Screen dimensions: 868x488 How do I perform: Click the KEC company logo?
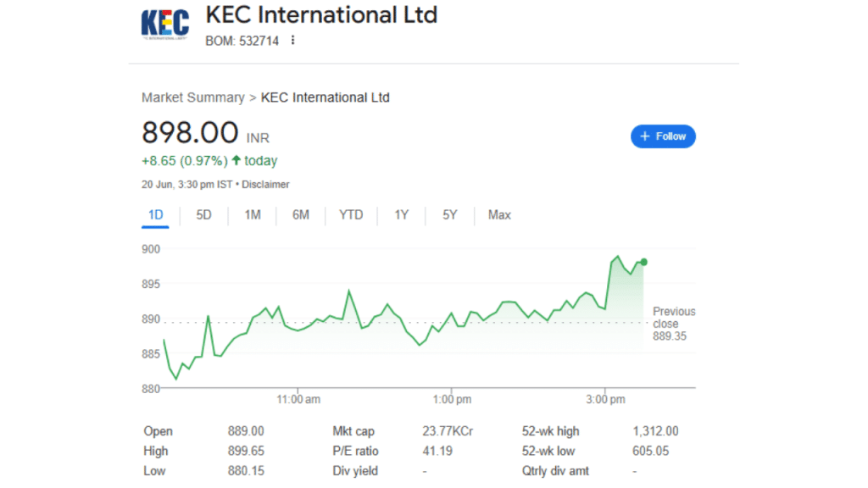[165, 24]
